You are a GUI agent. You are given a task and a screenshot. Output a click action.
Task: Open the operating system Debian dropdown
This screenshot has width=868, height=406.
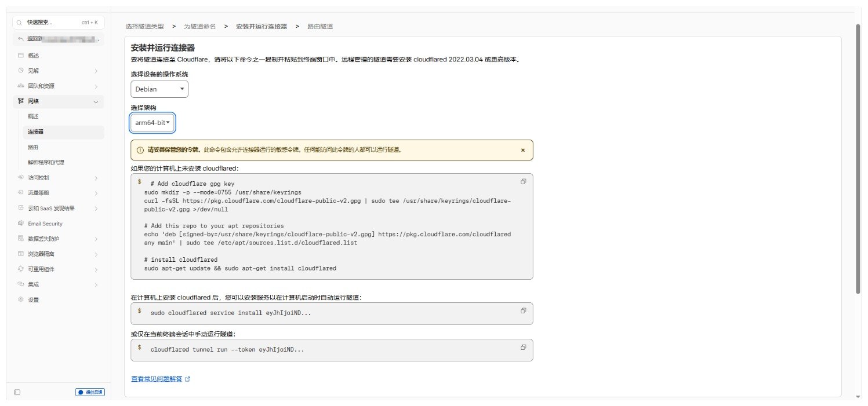click(x=159, y=89)
